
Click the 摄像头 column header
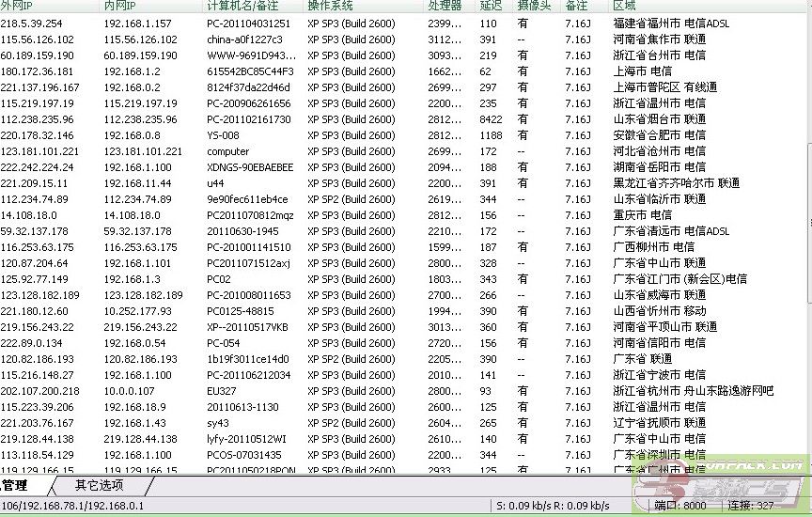(x=534, y=6)
